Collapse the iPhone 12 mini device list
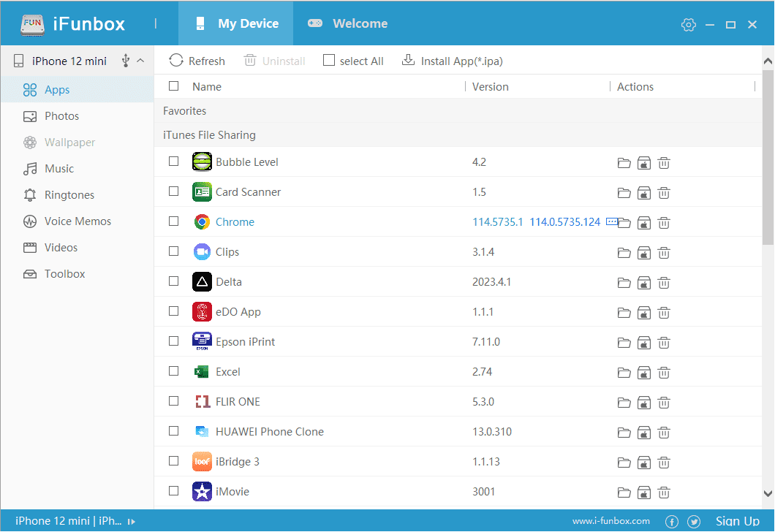The height and width of the screenshot is (532, 775). pyautogui.click(x=140, y=61)
